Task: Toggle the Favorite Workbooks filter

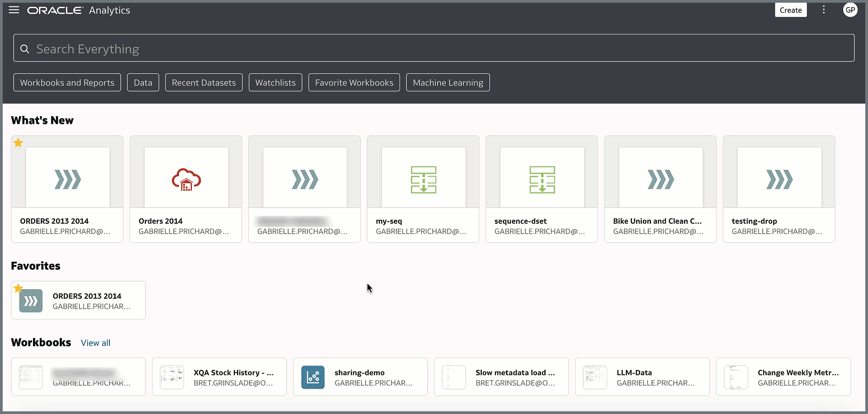Action: (x=354, y=82)
